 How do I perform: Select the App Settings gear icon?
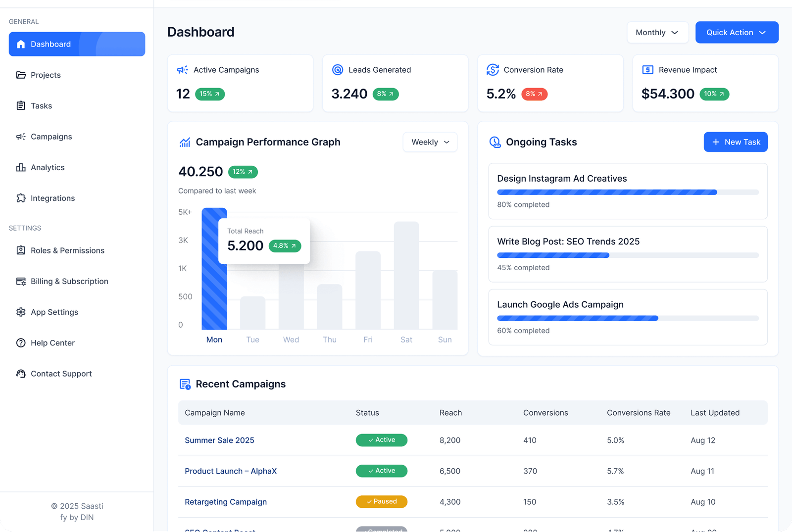point(21,312)
